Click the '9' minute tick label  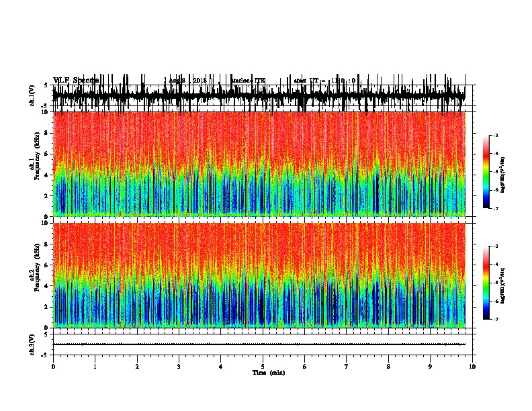[x=430, y=367]
